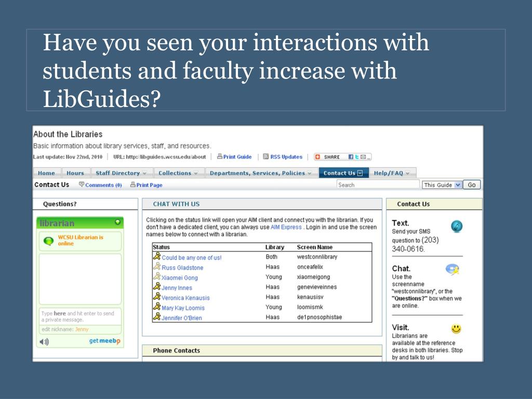Click the Twitter icon in the Share bar

[x=357, y=157]
